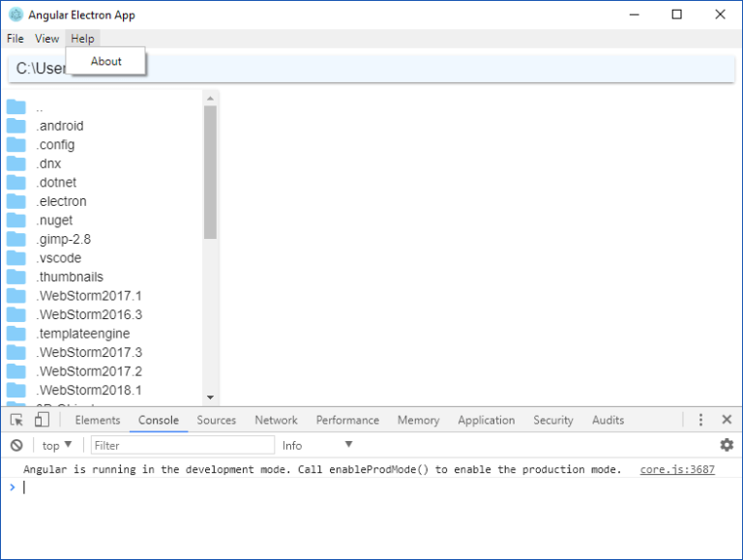Screen dimensions: 743x560
Task: Click the .electron folder icon
Action: [16, 201]
